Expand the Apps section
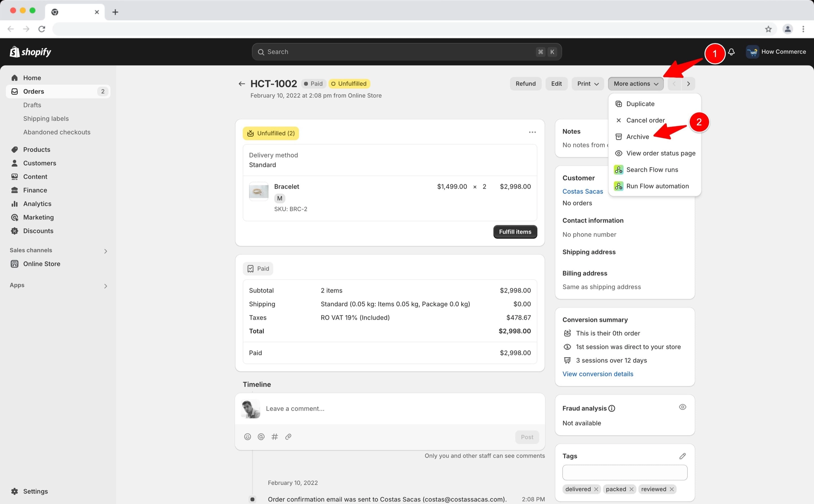This screenshot has height=504, width=814. 105,286
